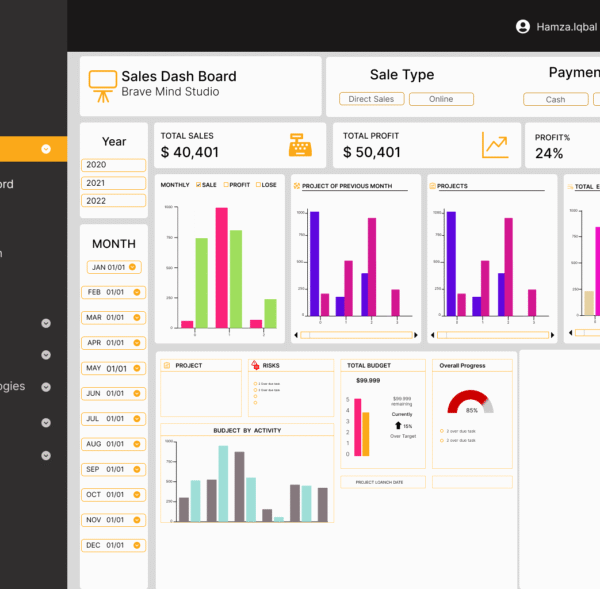Image resolution: width=600 pixels, height=589 pixels.
Task: Select the Online sale type option
Action: click(441, 99)
